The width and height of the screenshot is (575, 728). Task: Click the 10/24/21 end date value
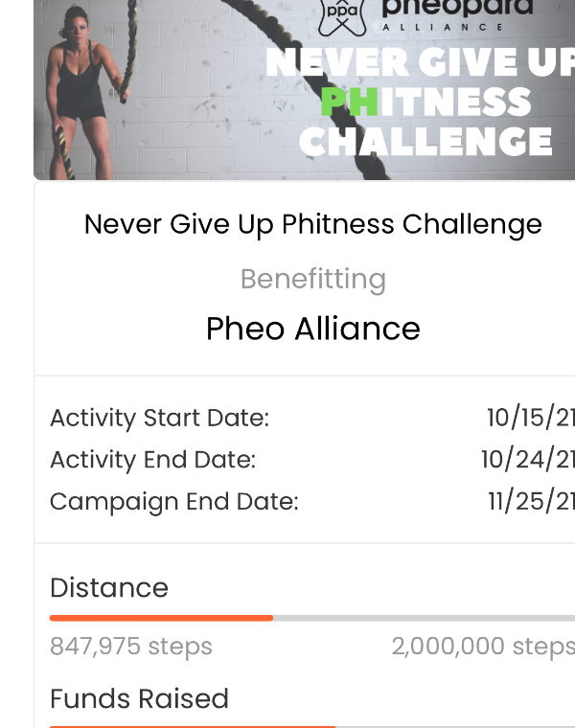click(528, 460)
